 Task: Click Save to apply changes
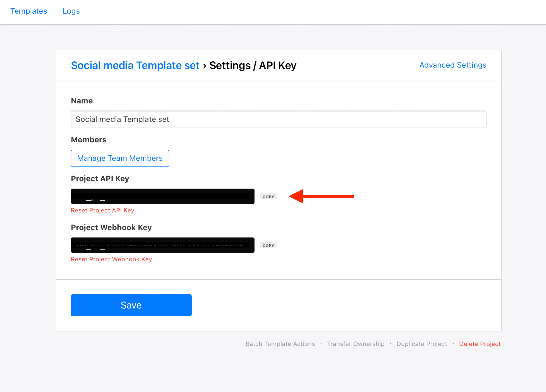click(x=131, y=305)
